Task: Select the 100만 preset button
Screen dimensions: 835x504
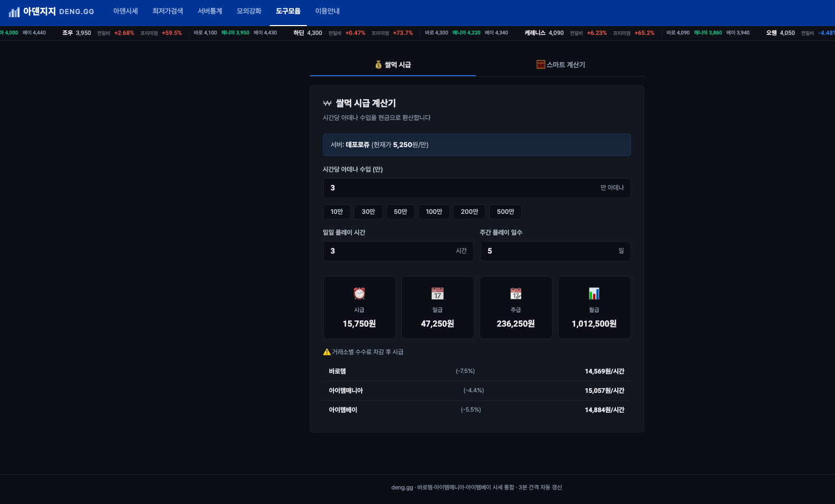Action: tap(434, 212)
